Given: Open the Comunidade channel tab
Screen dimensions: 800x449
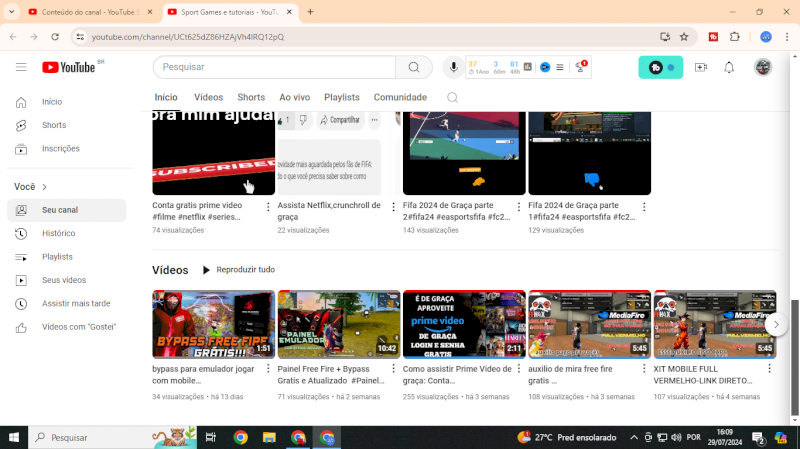Looking at the screenshot, I should coord(400,98).
